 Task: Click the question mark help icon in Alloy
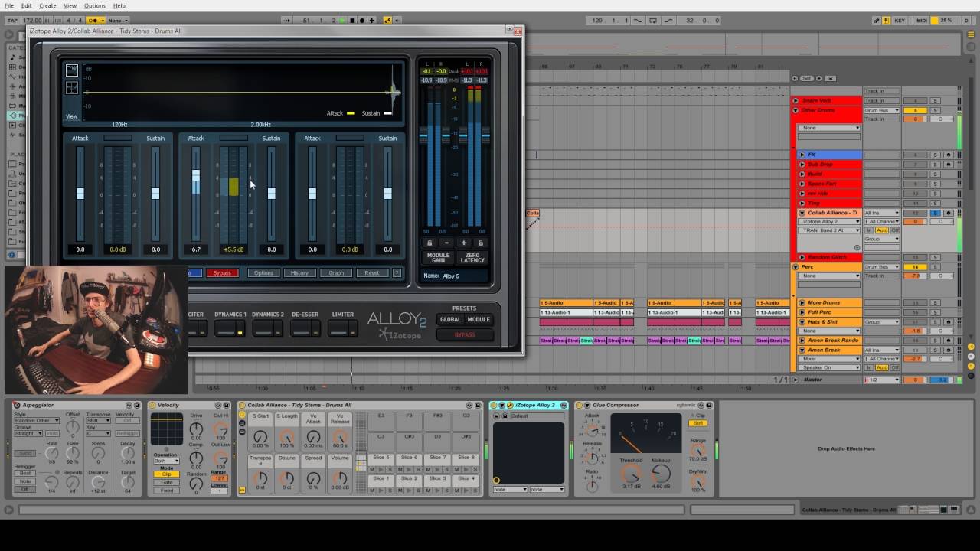397,272
